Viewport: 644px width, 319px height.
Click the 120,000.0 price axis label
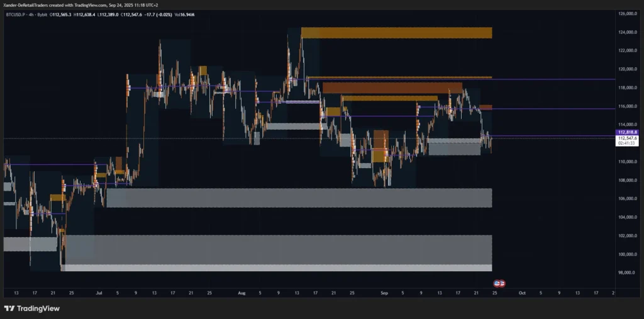[x=627, y=69]
